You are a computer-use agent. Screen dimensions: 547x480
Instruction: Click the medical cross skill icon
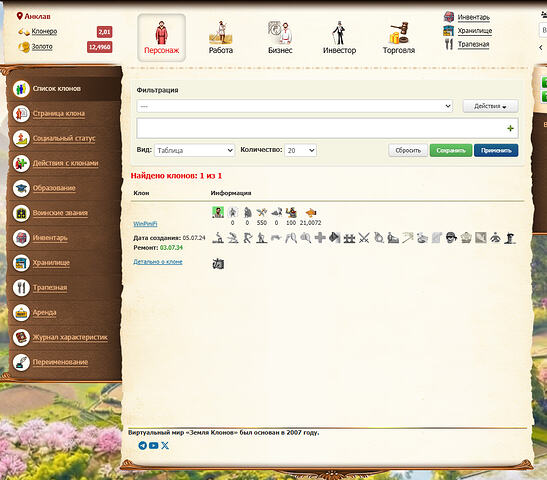pos(320,238)
